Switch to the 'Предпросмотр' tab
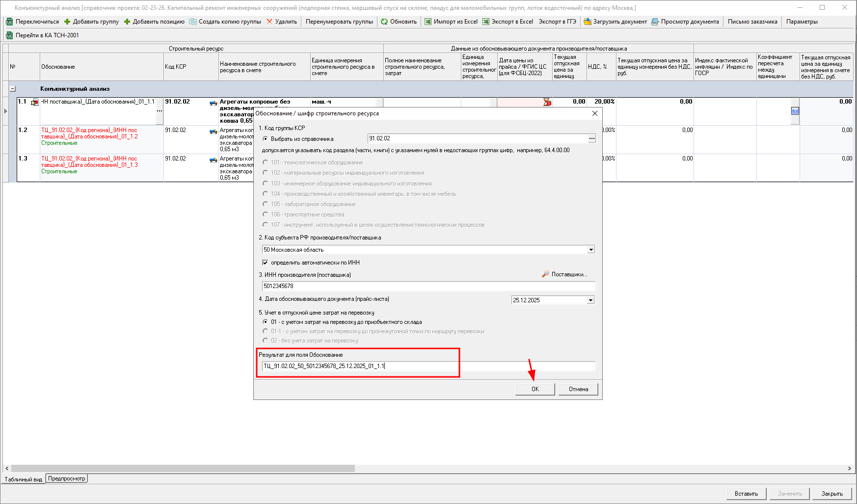This screenshot has height=504, width=857. (67, 478)
